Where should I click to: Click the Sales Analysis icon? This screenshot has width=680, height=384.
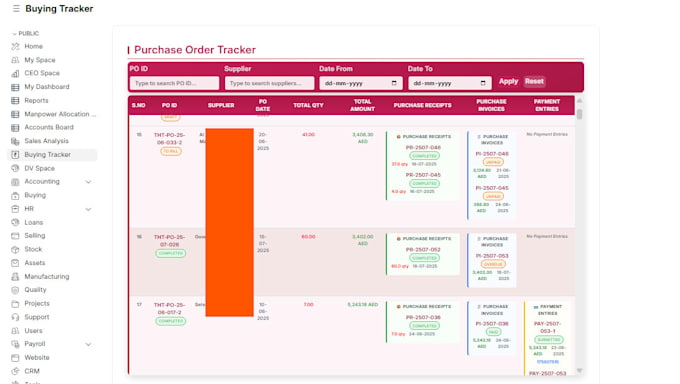coord(15,141)
